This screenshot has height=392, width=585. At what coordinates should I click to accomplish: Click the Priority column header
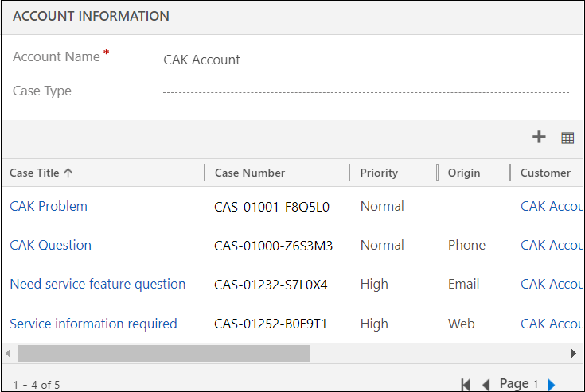[379, 173]
